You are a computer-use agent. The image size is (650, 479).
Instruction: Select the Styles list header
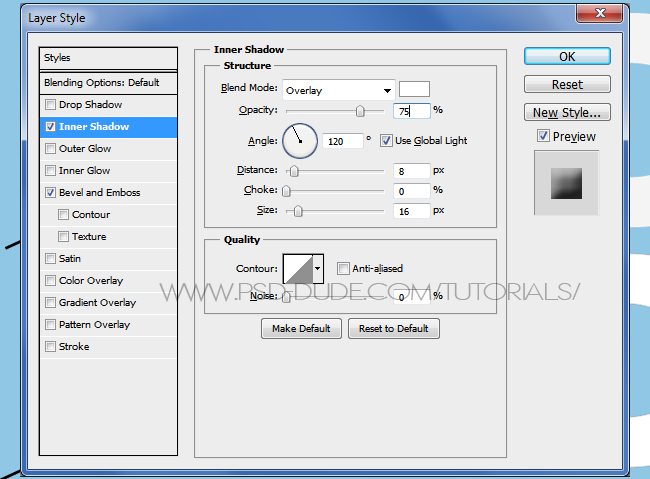(x=109, y=58)
